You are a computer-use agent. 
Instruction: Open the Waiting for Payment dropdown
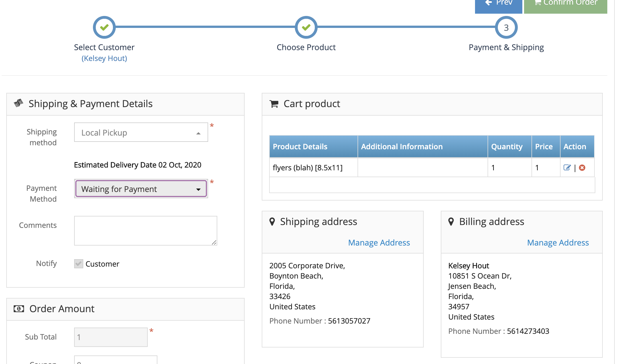point(141,189)
